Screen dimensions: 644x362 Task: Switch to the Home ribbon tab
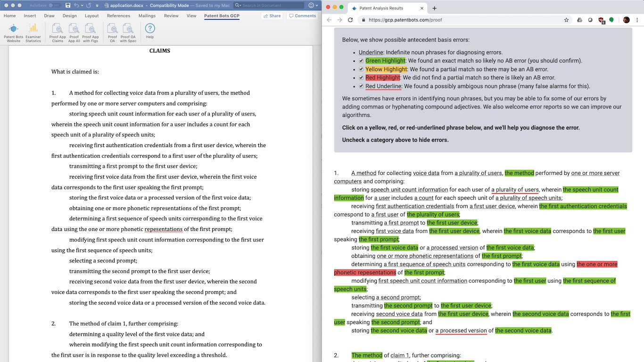(x=9, y=16)
